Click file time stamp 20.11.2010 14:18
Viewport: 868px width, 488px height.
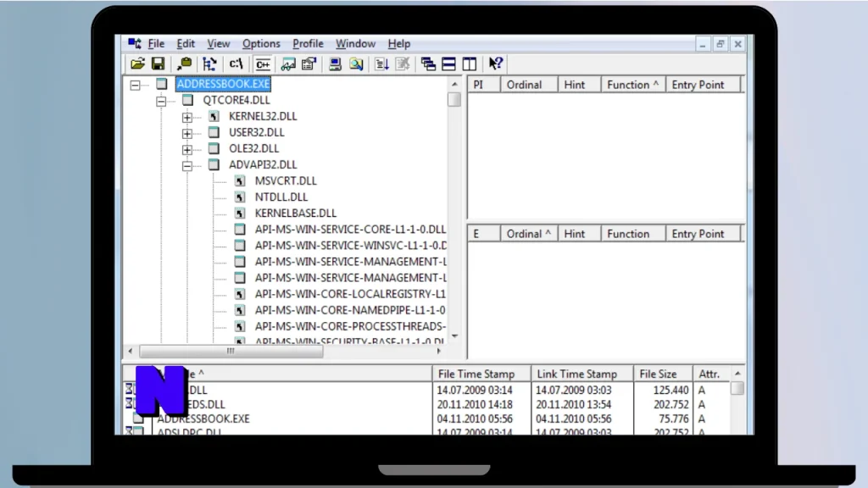coord(475,404)
